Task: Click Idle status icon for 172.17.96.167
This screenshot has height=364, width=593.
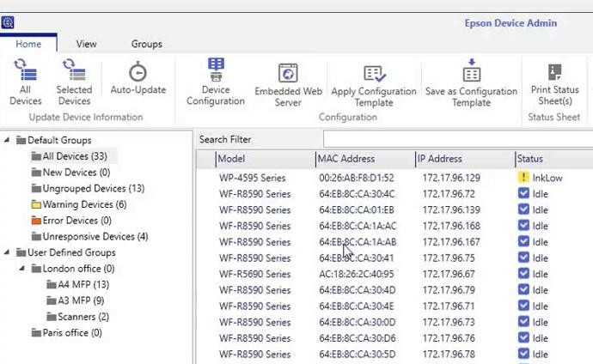Action: tap(523, 241)
